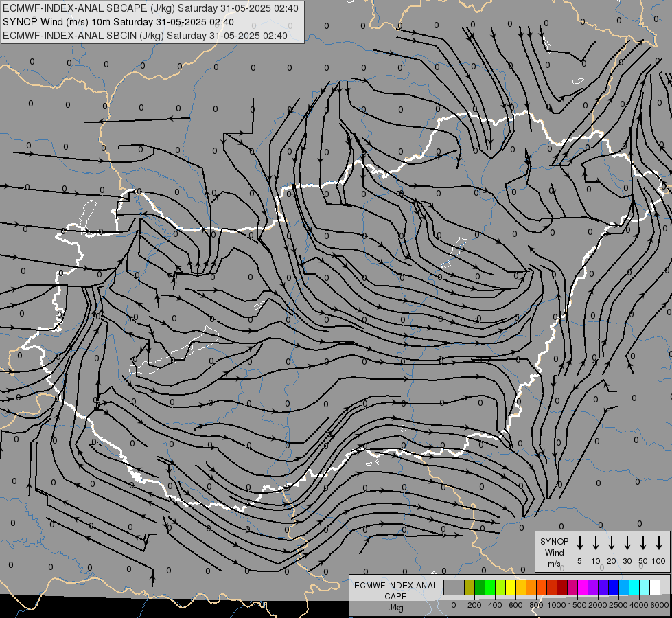This screenshot has width=672, height=618.
Task: Click the wind legend value 5
Action: click(579, 561)
